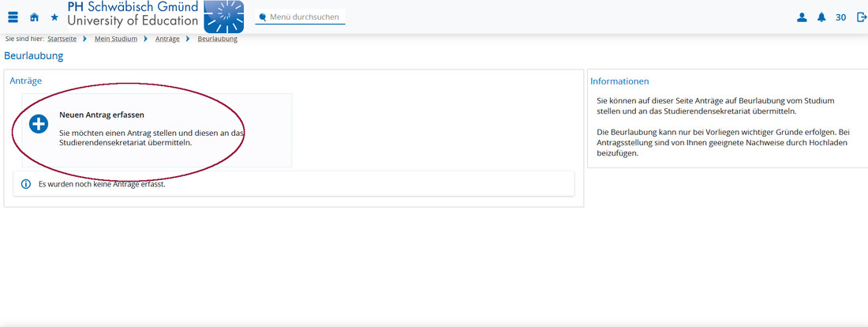Click the session timer showing 30
The image size is (868, 327).
coord(840,17)
